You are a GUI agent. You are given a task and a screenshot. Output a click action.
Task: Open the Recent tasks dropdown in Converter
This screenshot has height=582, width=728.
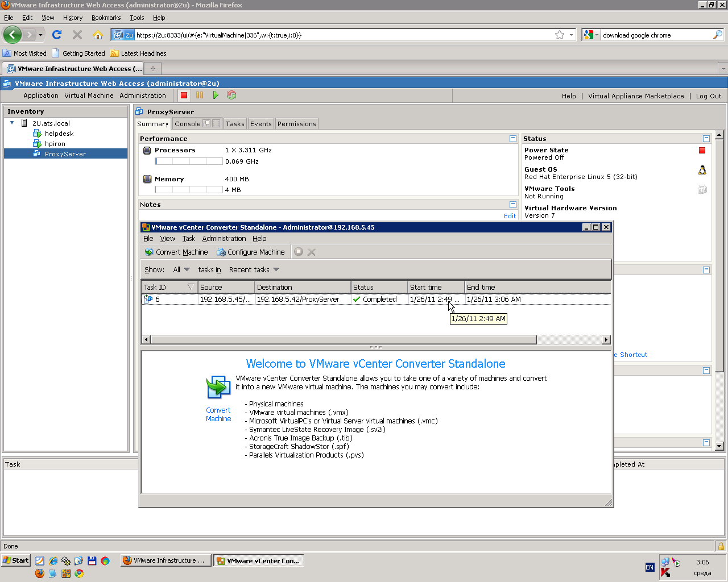[254, 270]
